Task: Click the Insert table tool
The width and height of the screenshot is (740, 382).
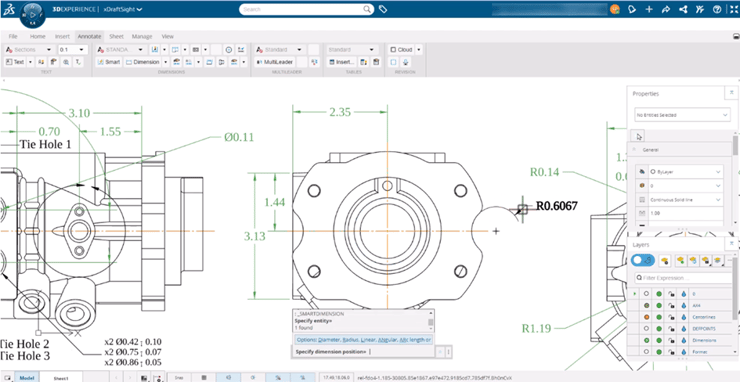Action: (x=342, y=62)
